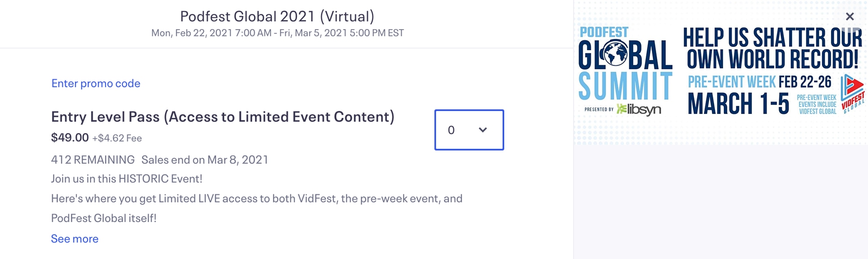The height and width of the screenshot is (259, 868).
Task: Click the chevron arrow in quantity selector
Action: point(483,130)
